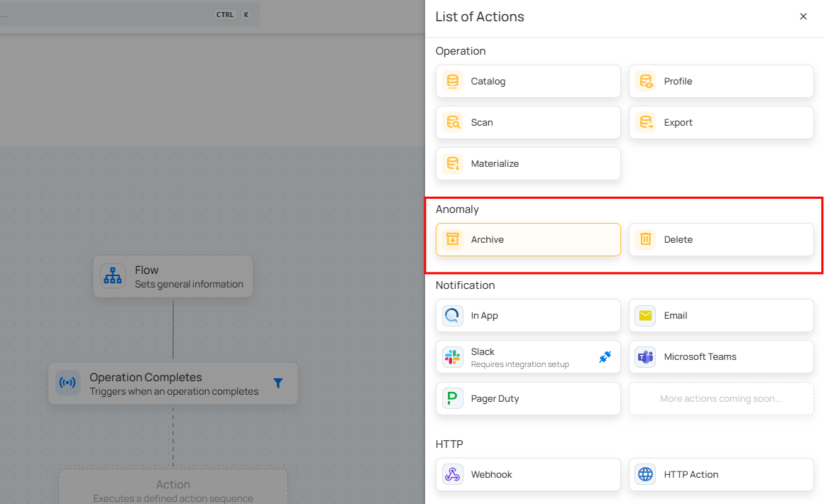Select the Archive anomaly action
The height and width of the screenshot is (504, 824).
(x=527, y=240)
